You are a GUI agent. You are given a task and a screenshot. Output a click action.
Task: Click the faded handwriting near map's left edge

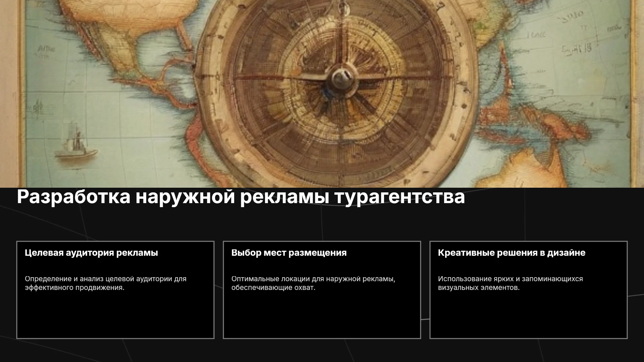[x=46, y=50]
